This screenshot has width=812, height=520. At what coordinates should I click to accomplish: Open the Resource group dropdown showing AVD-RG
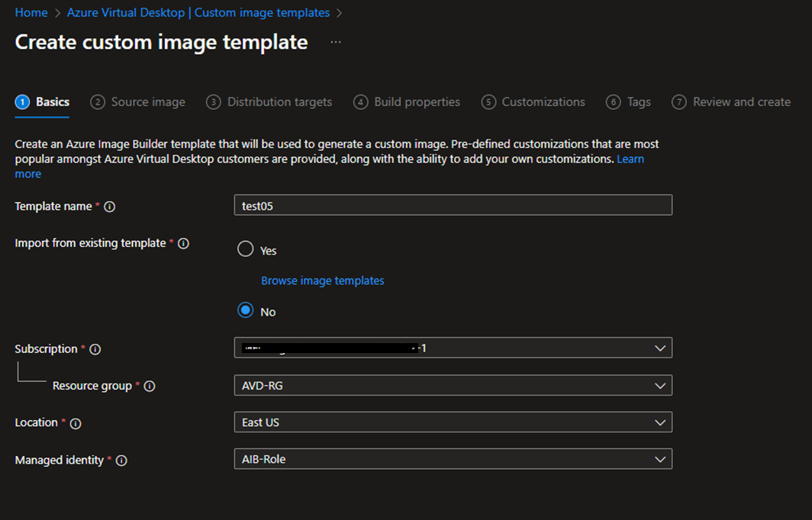coord(453,386)
